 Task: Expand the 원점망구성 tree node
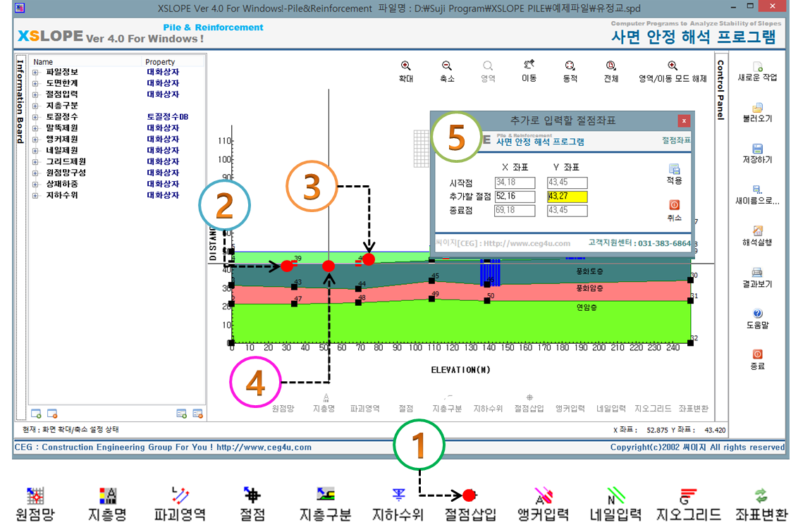[35, 173]
